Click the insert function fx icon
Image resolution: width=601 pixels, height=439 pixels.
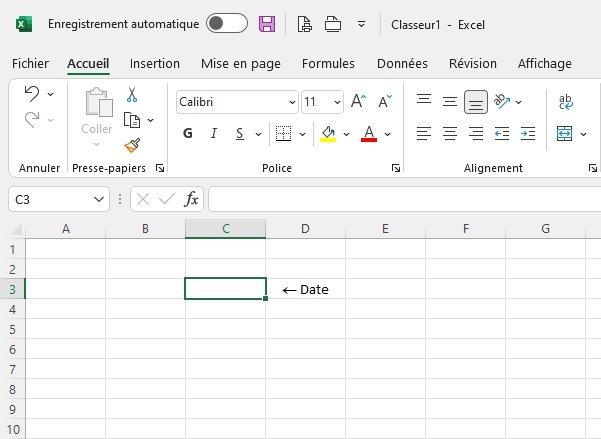point(191,200)
